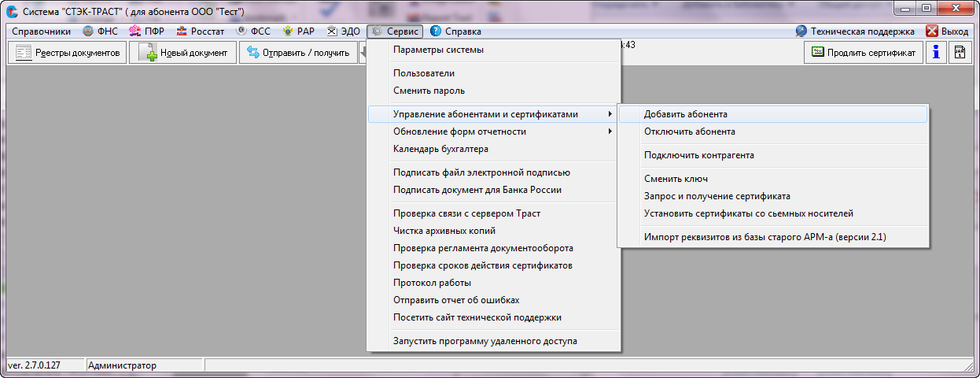Screen dimensions: 980x378
Task: Click the Сервис gear icon
Action: [x=378, y=31]
